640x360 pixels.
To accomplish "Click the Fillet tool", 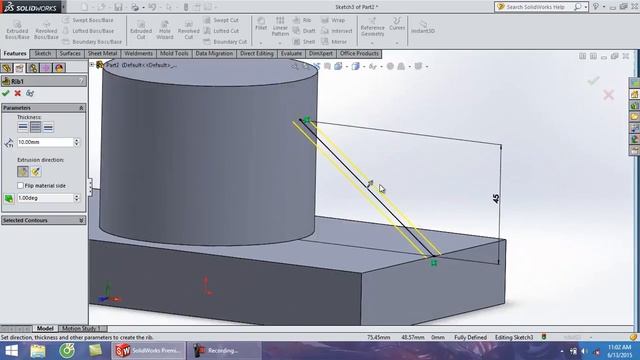I will pos(261,24).
